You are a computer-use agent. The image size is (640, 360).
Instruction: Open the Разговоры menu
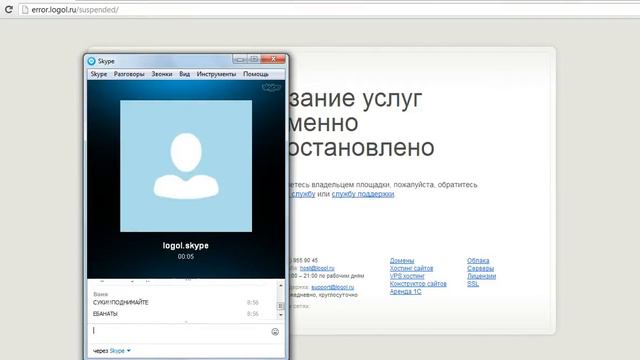tap(129, 74)
